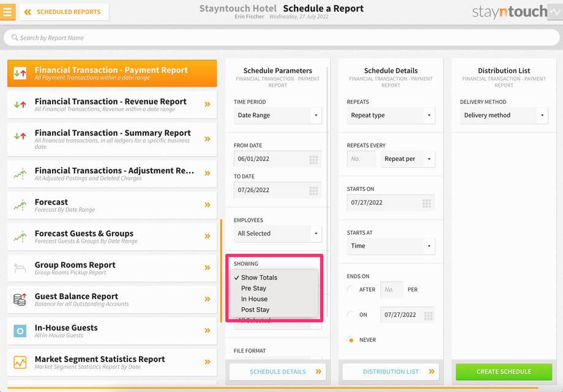Click the staynTouch activity graph icon
Screen dimensions: 563x392
[x=555, y=12]
